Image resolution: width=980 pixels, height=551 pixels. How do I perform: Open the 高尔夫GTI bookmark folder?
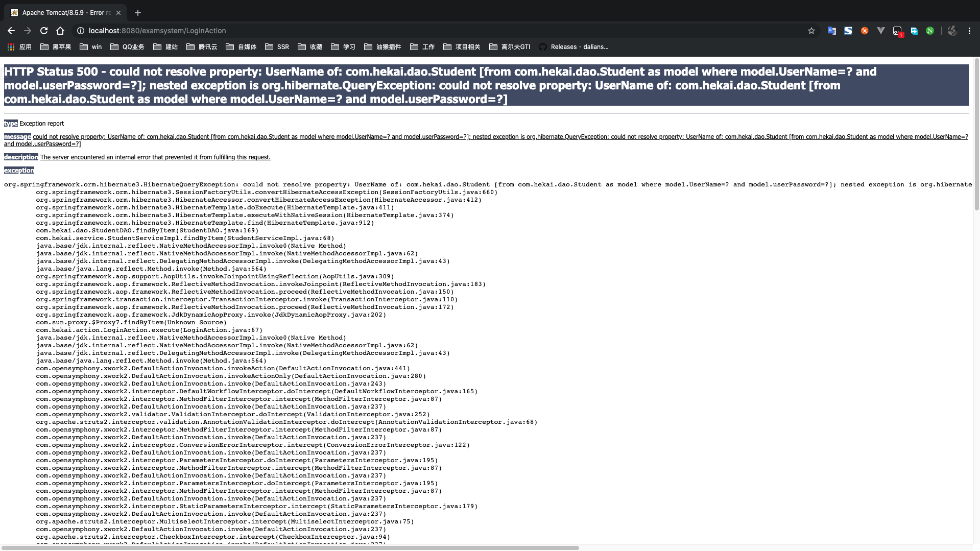[x=510, y=47]
